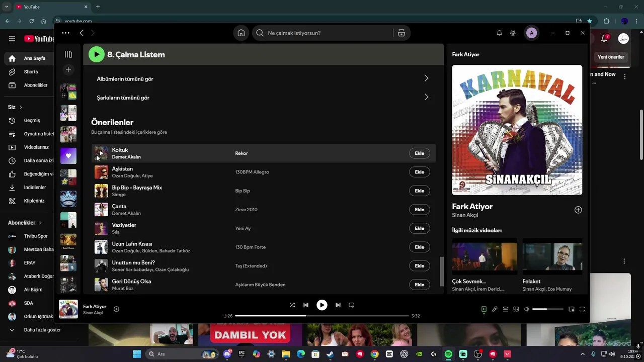This screenshot has height=362, width=644.
Task: Click Ekle for Aşkistan
Action: (420, 172)
